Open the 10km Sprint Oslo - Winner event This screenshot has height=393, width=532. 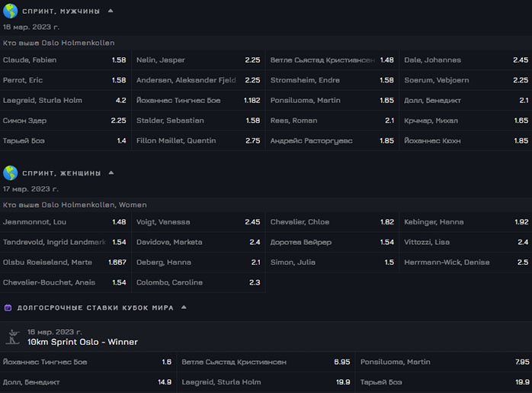[x=82, y=342]
